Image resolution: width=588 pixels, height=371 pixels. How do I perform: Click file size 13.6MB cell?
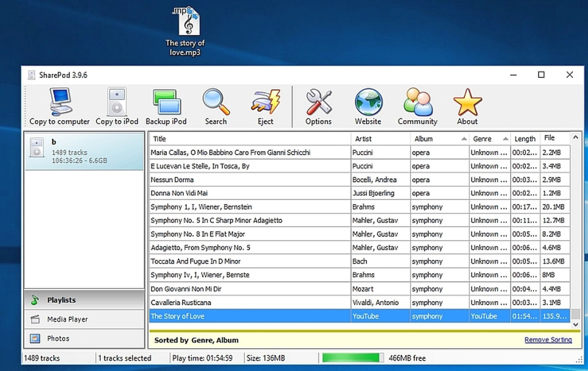555,262
